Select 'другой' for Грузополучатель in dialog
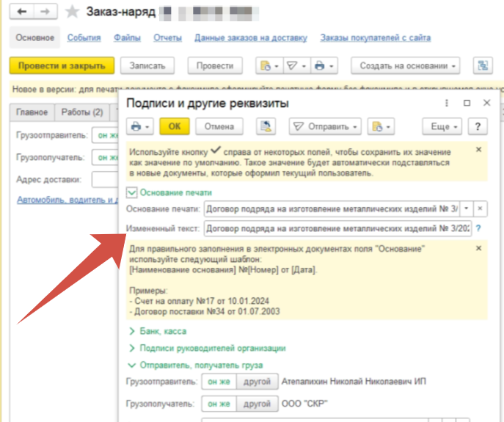This screenshot has height=422, width=504. (258, 404)
